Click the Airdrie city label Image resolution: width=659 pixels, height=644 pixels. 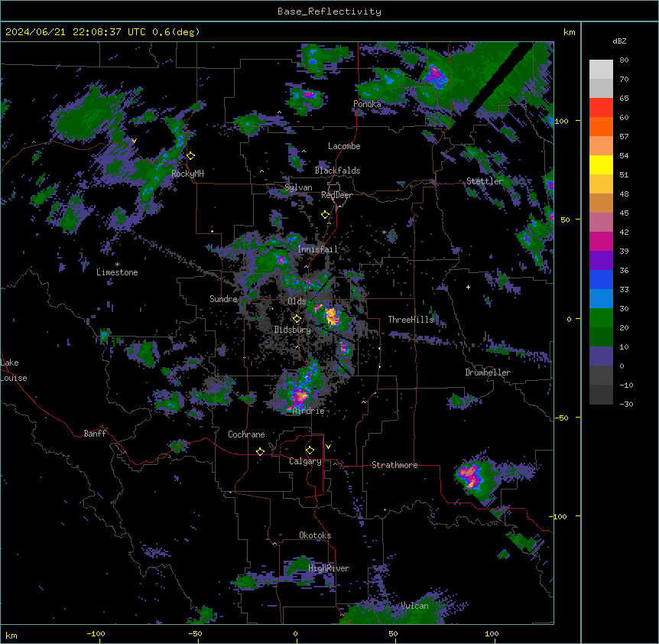pos(309,411)
